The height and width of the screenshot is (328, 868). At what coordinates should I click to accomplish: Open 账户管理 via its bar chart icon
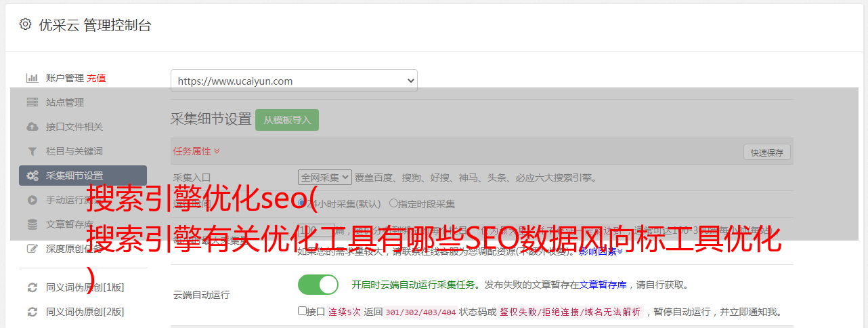click(32, 78)
